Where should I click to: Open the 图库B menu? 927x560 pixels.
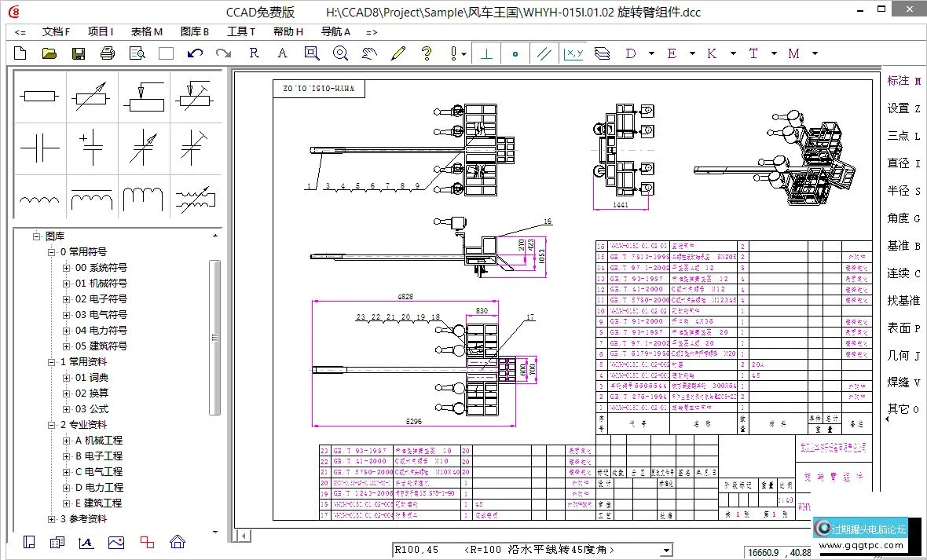click(x=193, y=31)
